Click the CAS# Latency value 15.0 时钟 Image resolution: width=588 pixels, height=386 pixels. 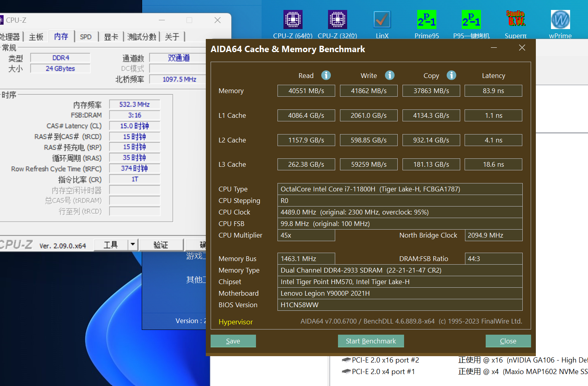click(135, 126)
